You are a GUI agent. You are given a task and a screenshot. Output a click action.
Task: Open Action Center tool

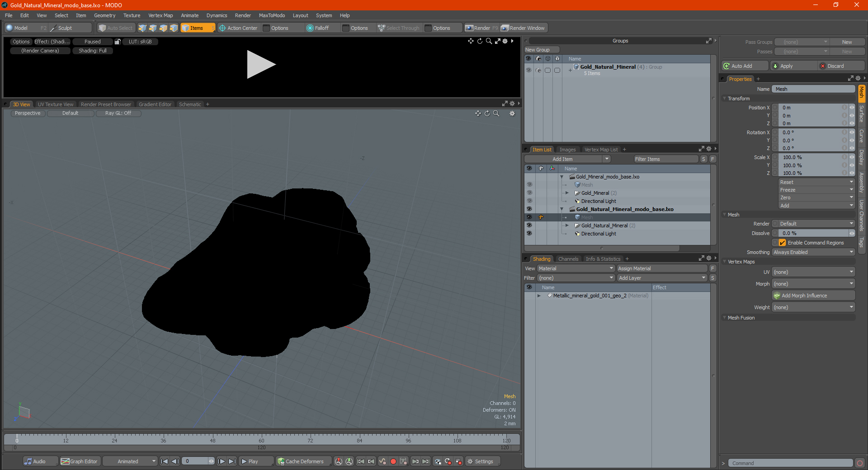tap(238, 28)
